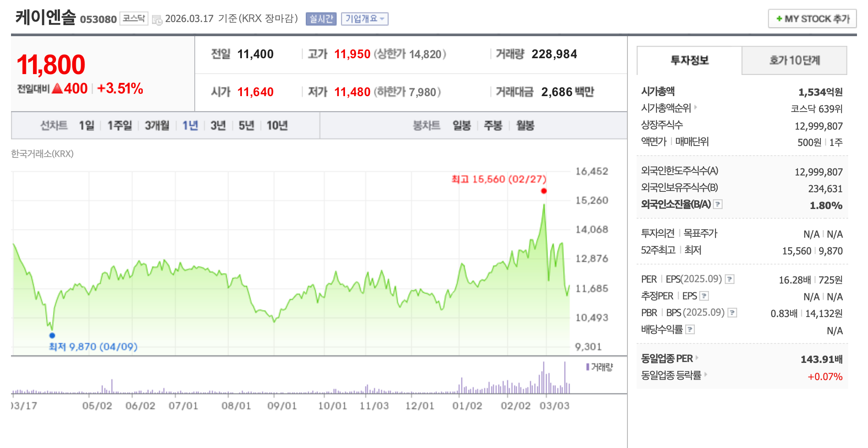Click the change percentage +3.51%

pos(120,89)
